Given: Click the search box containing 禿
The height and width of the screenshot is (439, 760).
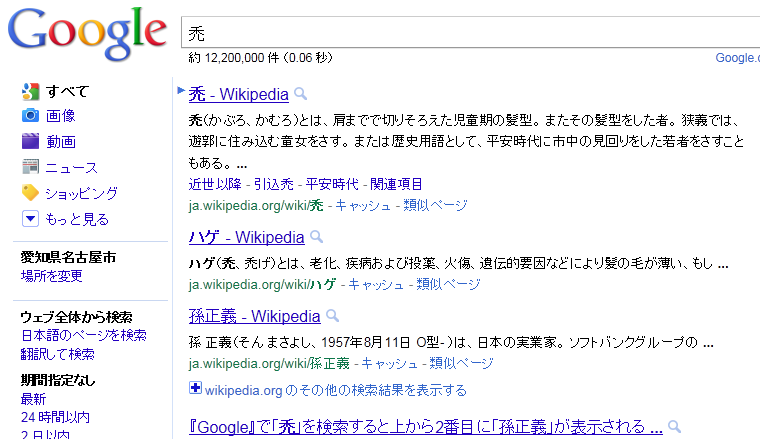Looking at the screenshot, I should [x=470, y=32].
